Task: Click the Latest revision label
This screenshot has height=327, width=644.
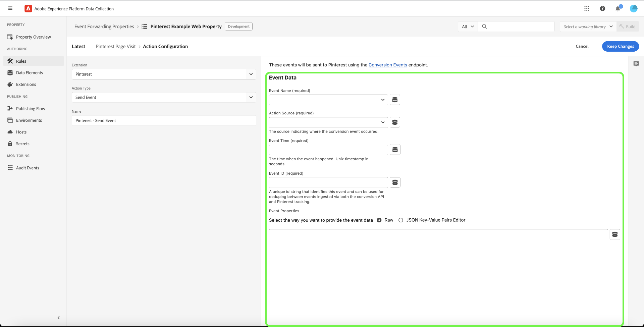Action: click(x=78, y=47)
